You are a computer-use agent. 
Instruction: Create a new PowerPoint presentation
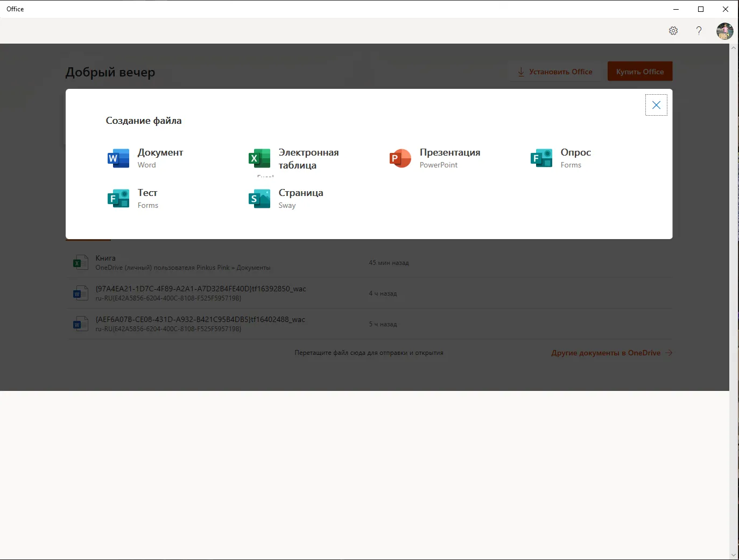pos(435,158)
